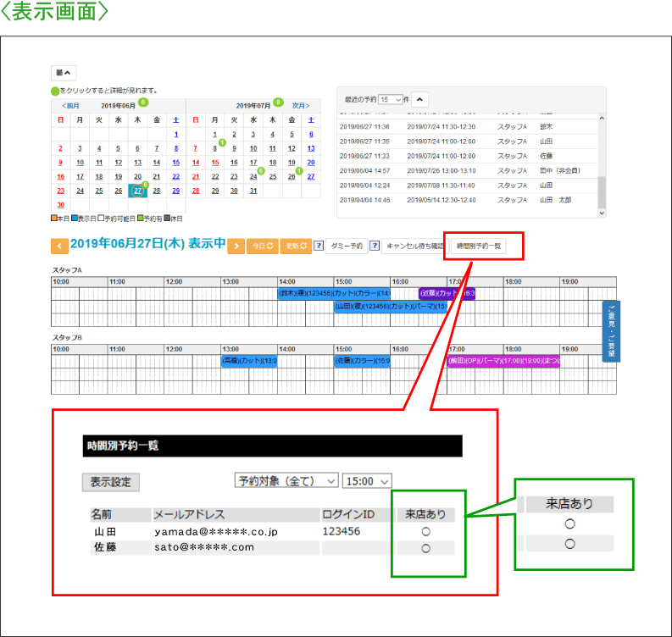Go to next month via 次月> link

click(301, 106)
